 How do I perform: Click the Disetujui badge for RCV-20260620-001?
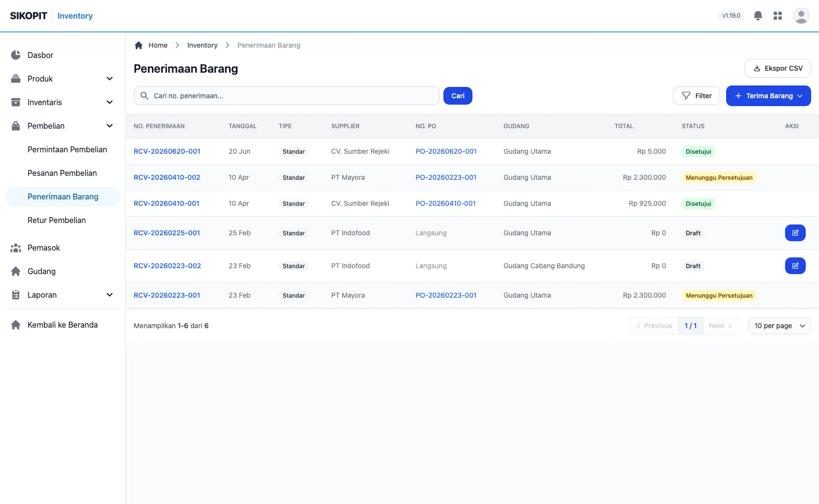coord(699,151)
